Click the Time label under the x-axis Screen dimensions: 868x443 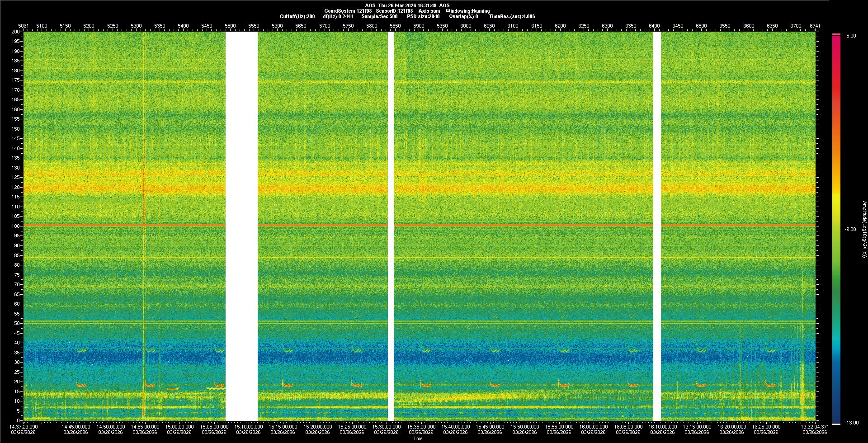(418, 438)
